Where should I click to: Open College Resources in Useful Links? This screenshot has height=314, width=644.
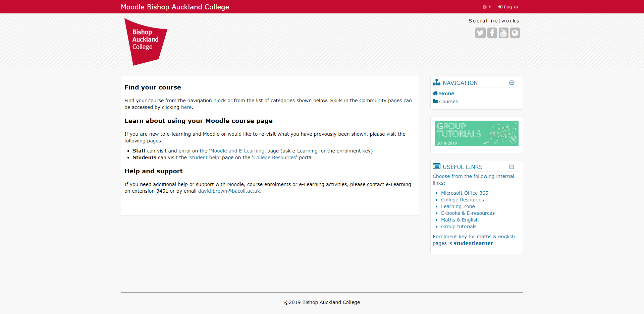pyautogui.click(x=462, y=200)
